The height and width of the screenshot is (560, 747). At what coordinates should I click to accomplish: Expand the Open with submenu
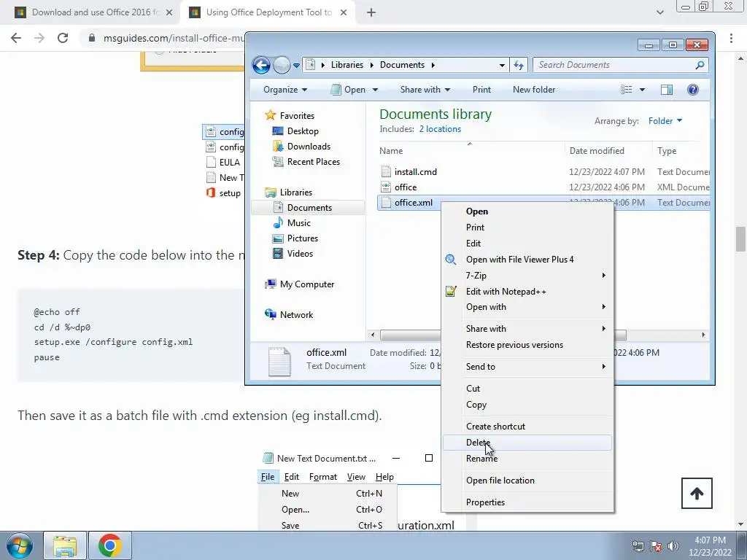pyautogui.click(x=527, y=307)
